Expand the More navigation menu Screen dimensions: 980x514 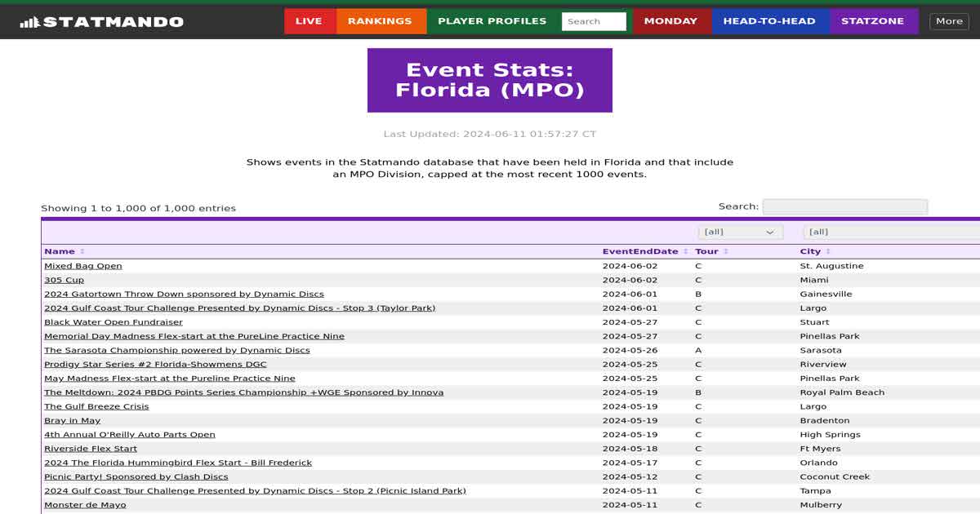point(948,20)
